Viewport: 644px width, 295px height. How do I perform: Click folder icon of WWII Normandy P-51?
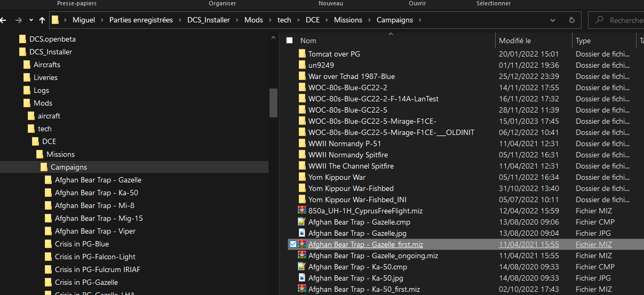point(302,143)
